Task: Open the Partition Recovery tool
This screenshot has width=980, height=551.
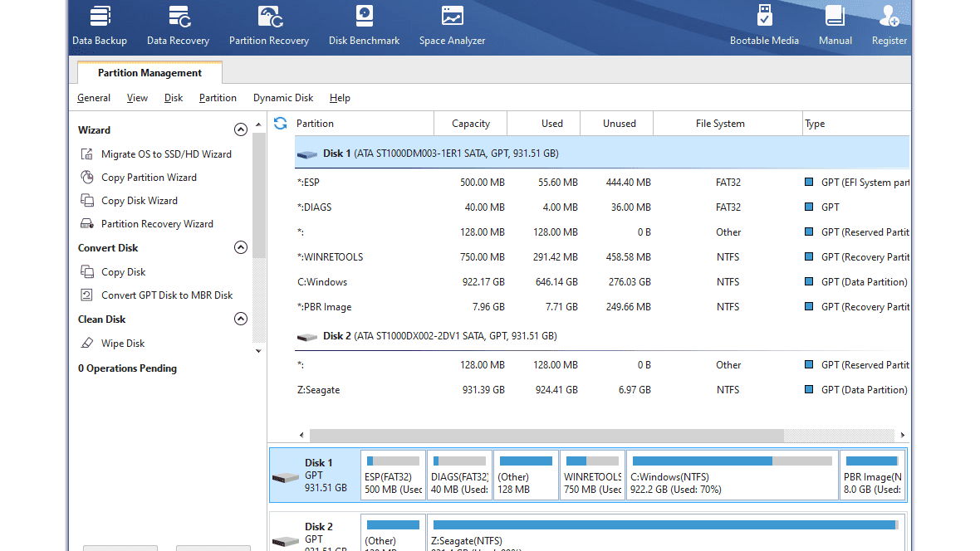Action: tap(269, 25)
